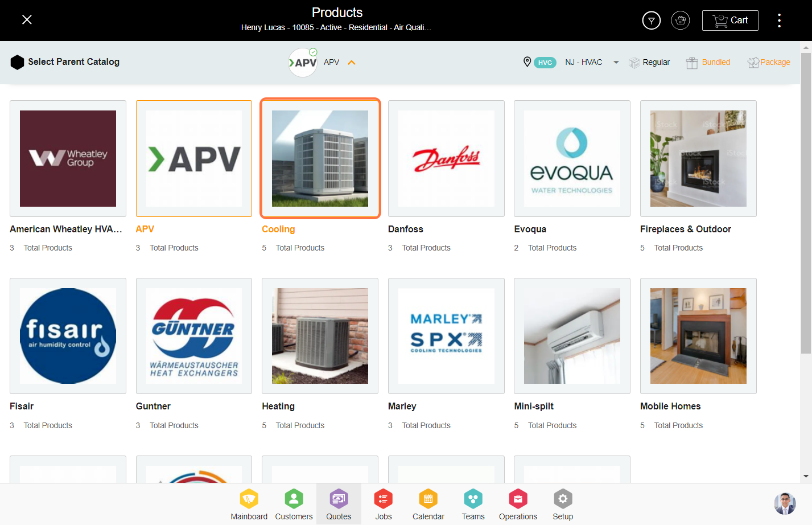The height and width of the screenshot is (525, 812).
Task: Click the APV logo in catalog selector
Action: [303, 63]
